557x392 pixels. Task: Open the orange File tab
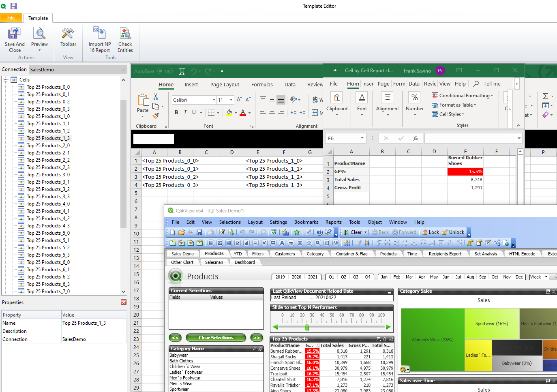click(x=11, y=18)
